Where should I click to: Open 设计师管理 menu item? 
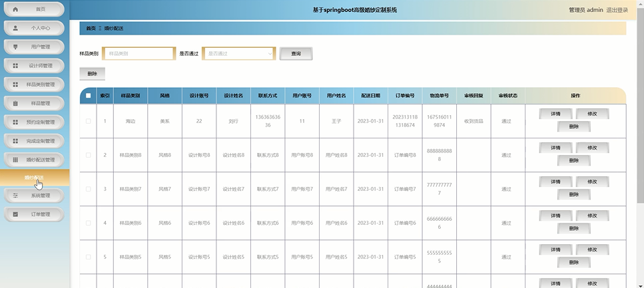(34, 66)
